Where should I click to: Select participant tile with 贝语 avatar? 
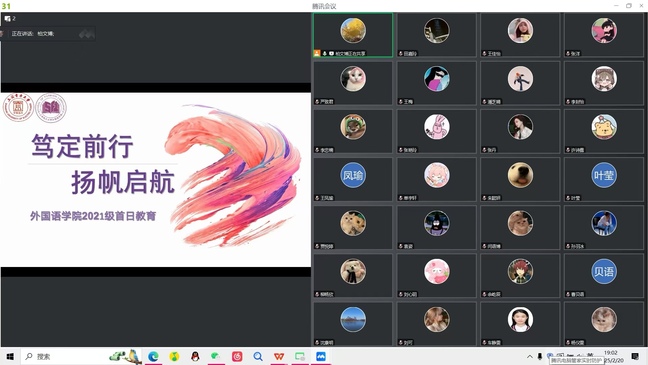[x=603, y=276]
